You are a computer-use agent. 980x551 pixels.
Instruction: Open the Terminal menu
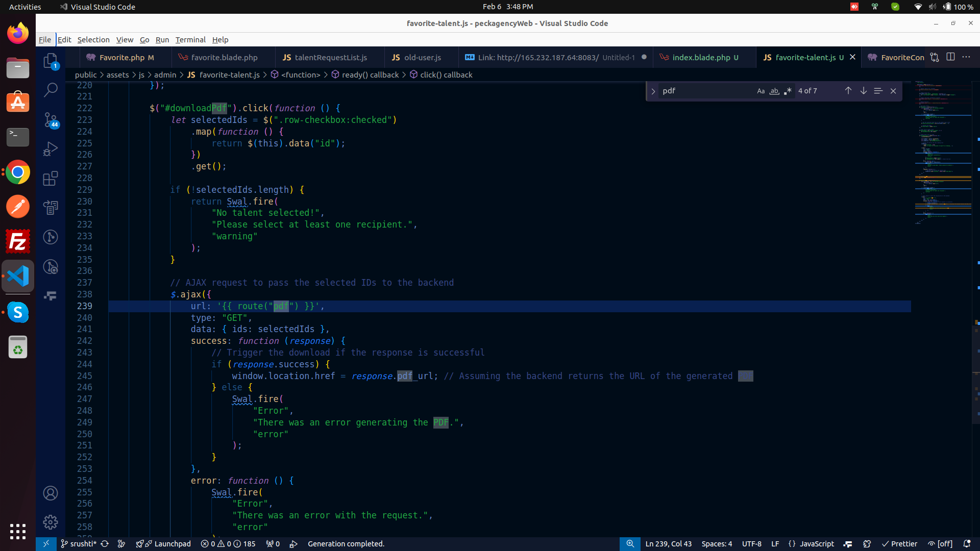tap(190, 40)
